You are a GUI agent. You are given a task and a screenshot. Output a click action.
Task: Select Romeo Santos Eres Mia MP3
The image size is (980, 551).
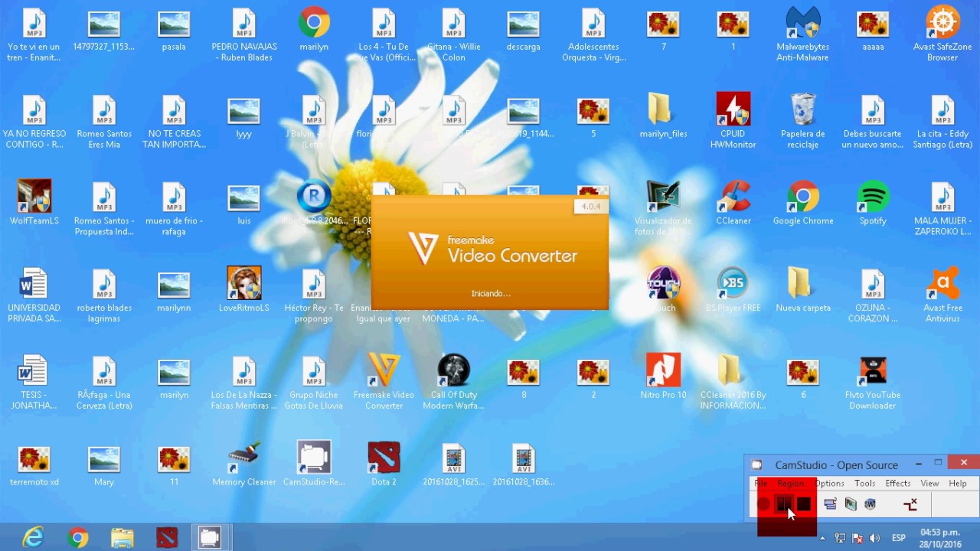tap(104, 121)
